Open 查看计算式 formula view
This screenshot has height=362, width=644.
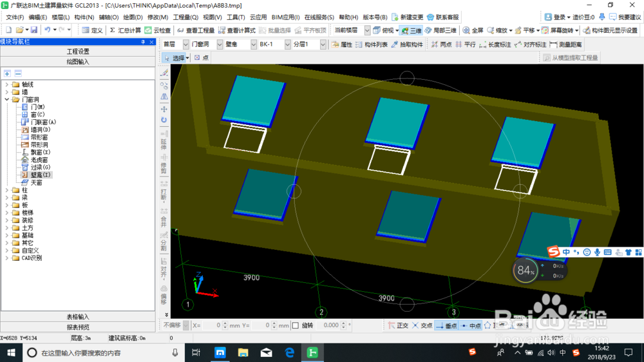point(236,30)
